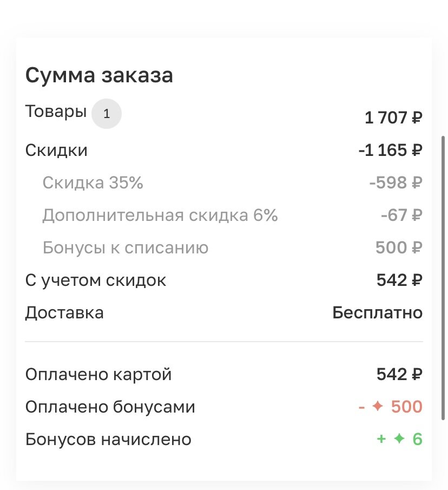Click the Доставка label
Viewport: 448px width, 490px height.
click(64, 313)
